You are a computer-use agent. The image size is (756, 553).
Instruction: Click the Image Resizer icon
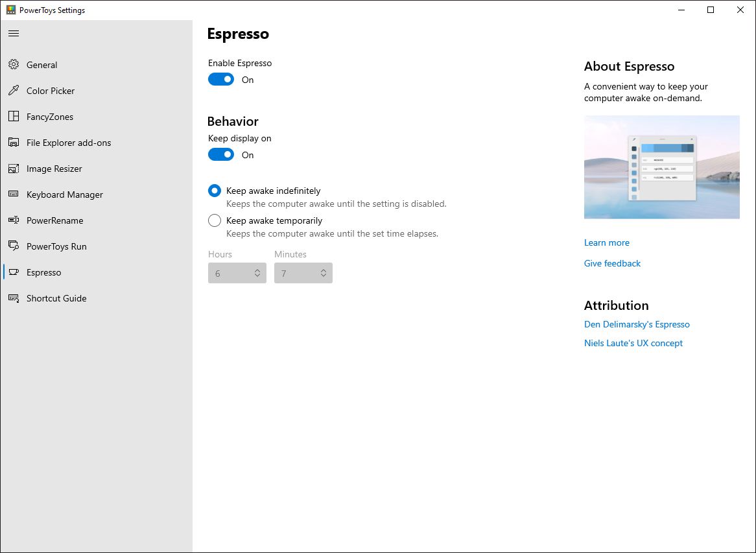(14, 169)
